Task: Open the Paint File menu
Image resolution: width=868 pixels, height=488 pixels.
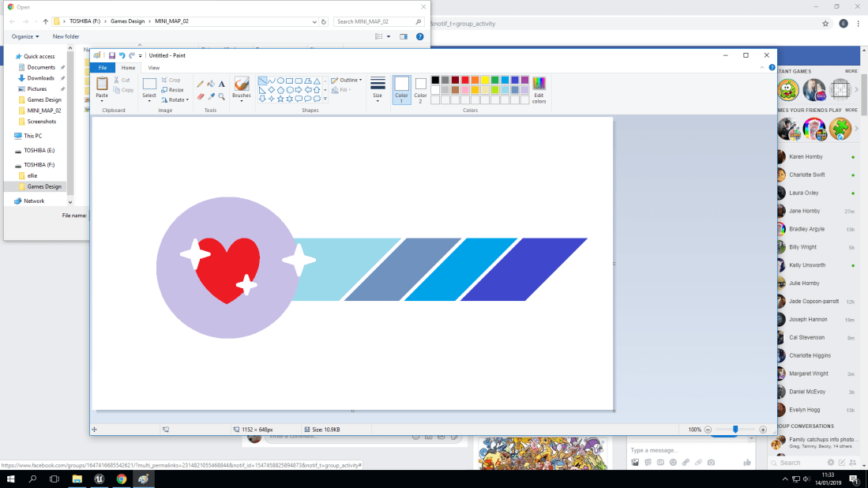Action: [102, 67]
